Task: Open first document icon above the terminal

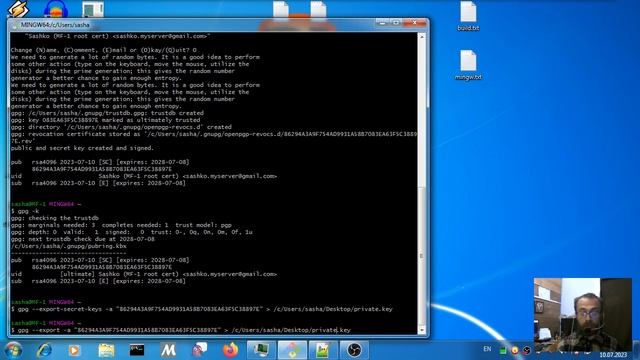Action: coord(281,9)
